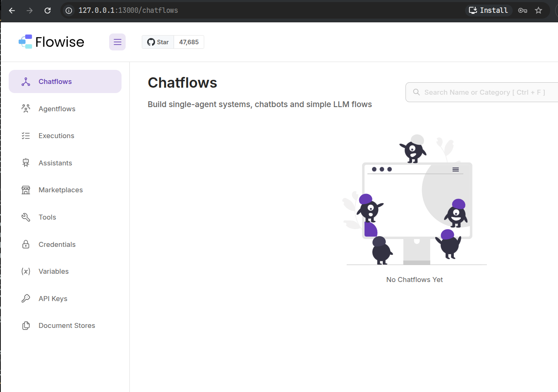This screenshot has height=392, width=558.
Task: Go back with browser back arrow
Action: (12, 11)
